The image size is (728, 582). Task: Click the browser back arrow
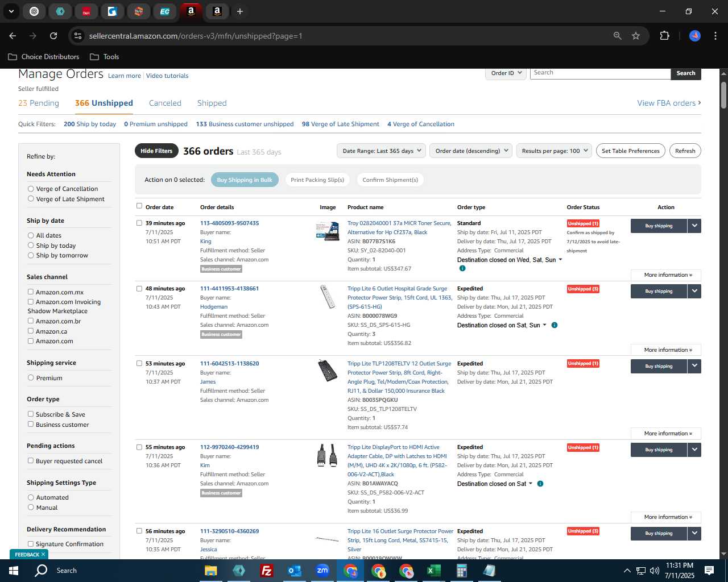[x=13, y=36]
